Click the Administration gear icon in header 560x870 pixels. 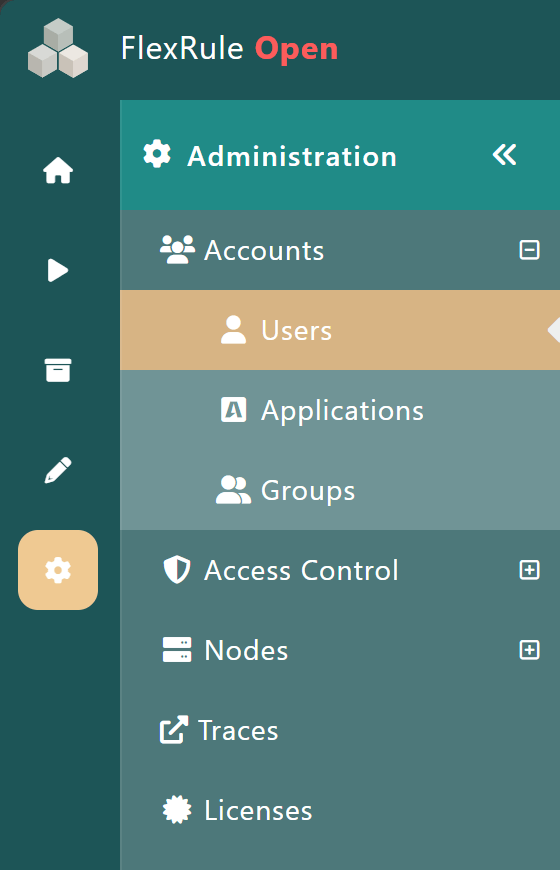[157, 154]
